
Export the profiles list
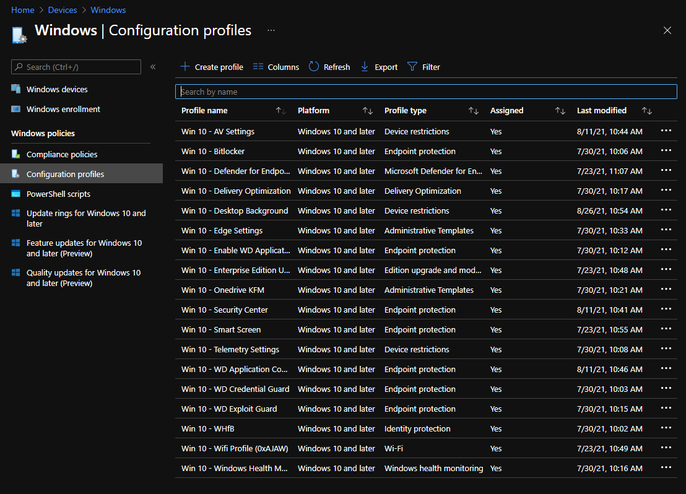379,67
